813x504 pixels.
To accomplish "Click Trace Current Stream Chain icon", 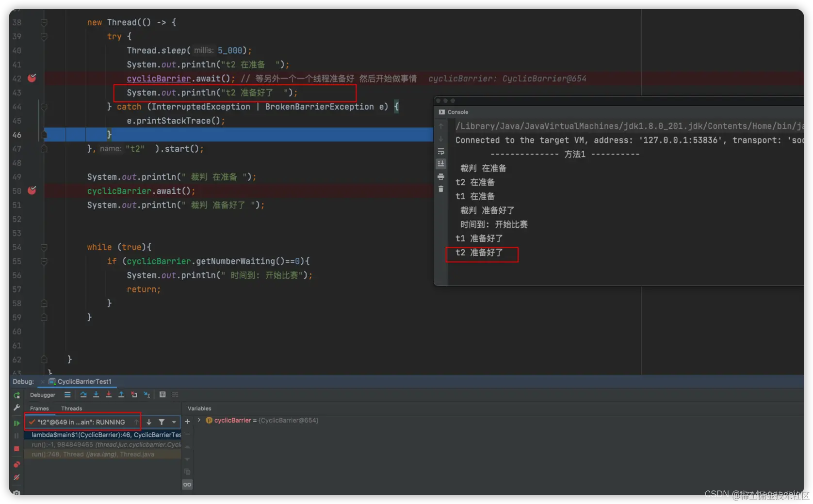I will 175,394.
